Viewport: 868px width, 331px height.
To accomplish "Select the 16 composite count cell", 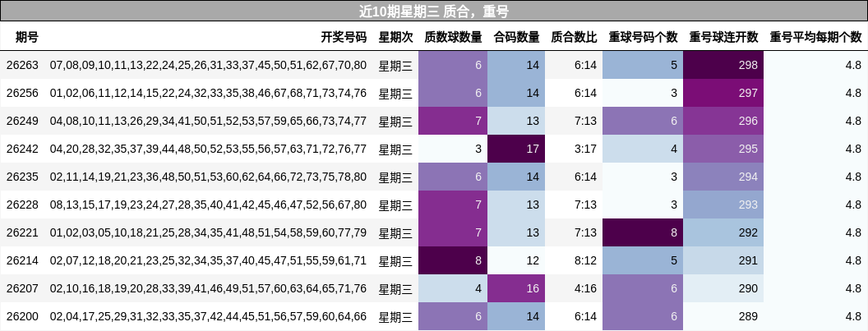I will click(x=516, y=289).
